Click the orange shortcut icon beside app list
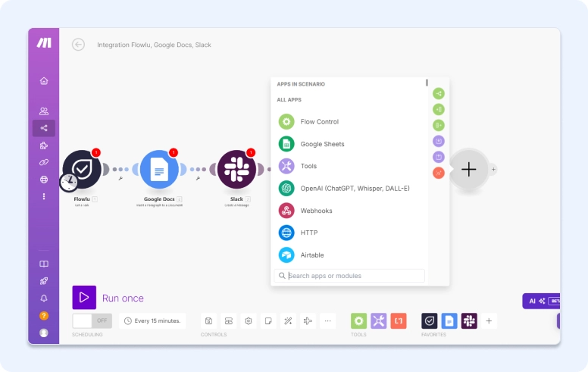The image size is (588, 372). [439, 173]
